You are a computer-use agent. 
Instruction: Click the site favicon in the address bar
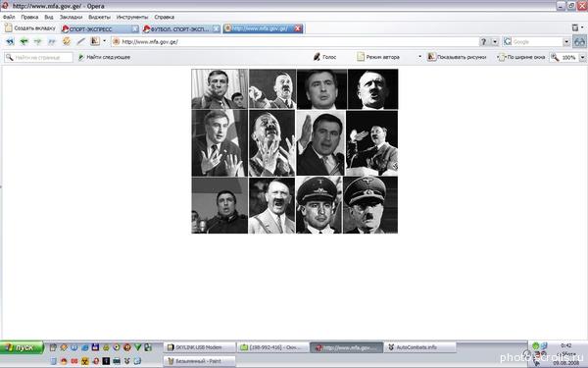tap(117, 41)
